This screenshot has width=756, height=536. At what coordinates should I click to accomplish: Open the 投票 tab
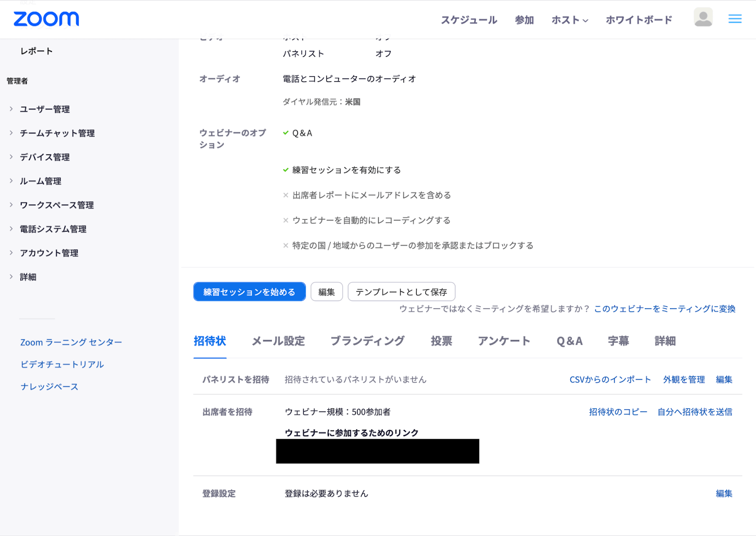(x=441, y=341)
